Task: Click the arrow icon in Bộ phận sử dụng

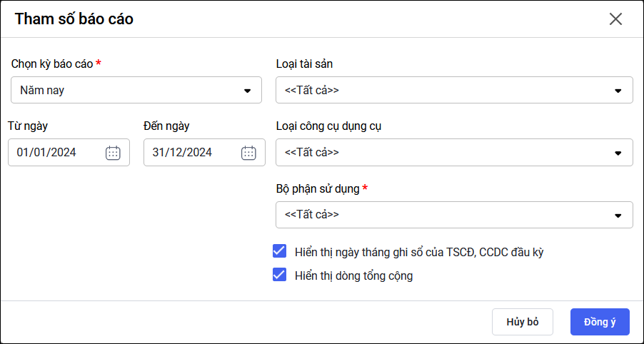Action: click(618, 215)
